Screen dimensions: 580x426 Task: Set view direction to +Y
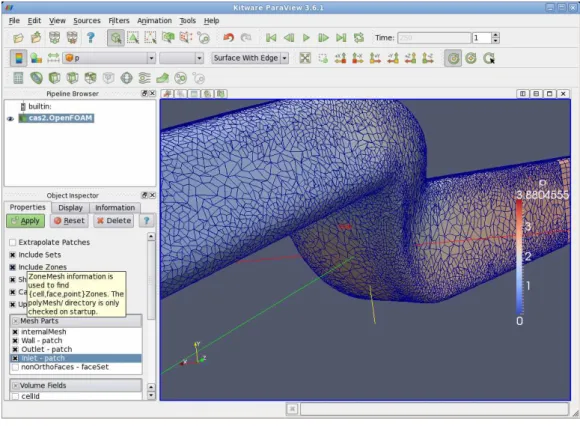(x=375, y=58)
